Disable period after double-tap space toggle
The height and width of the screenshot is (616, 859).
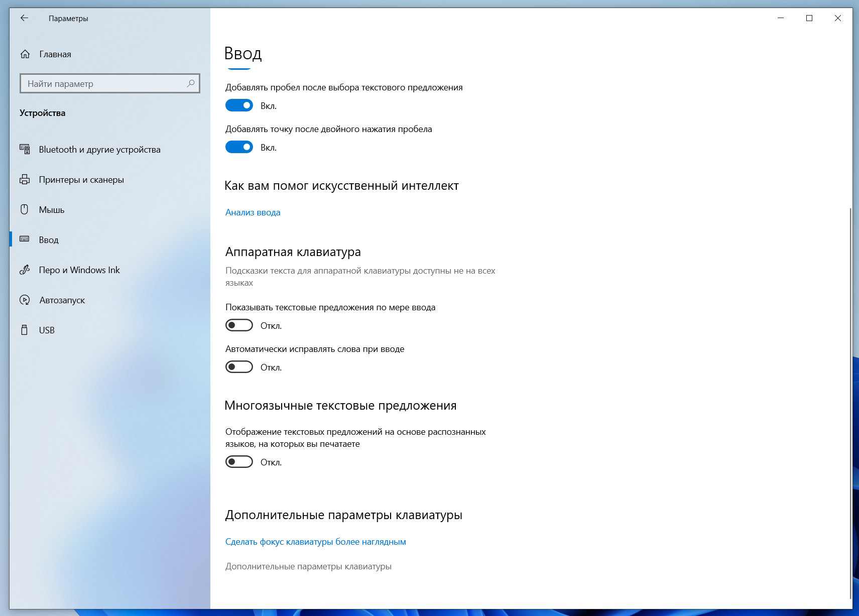point(239,147)
